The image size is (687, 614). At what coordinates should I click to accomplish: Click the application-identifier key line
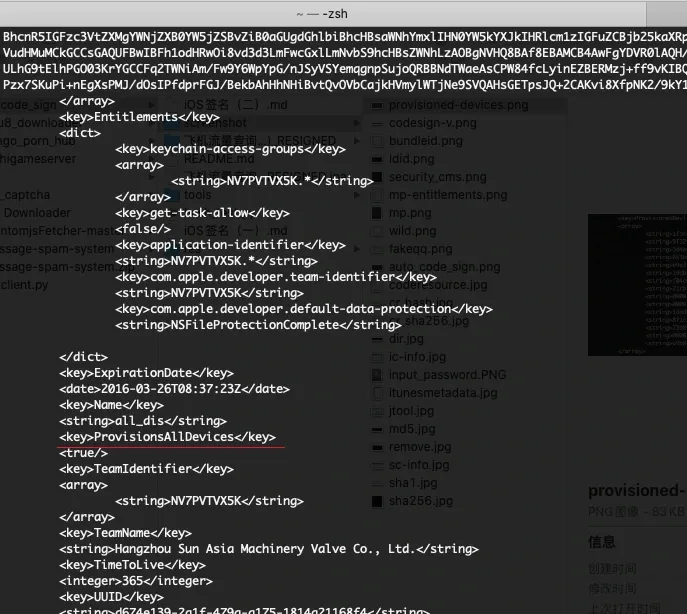click(230, 245)
